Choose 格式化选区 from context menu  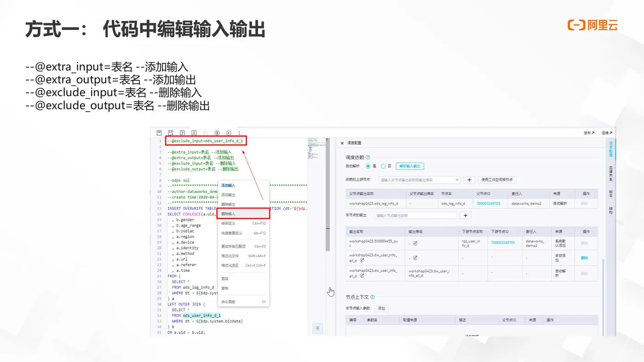pyautogui.click(x=243, y=265)
